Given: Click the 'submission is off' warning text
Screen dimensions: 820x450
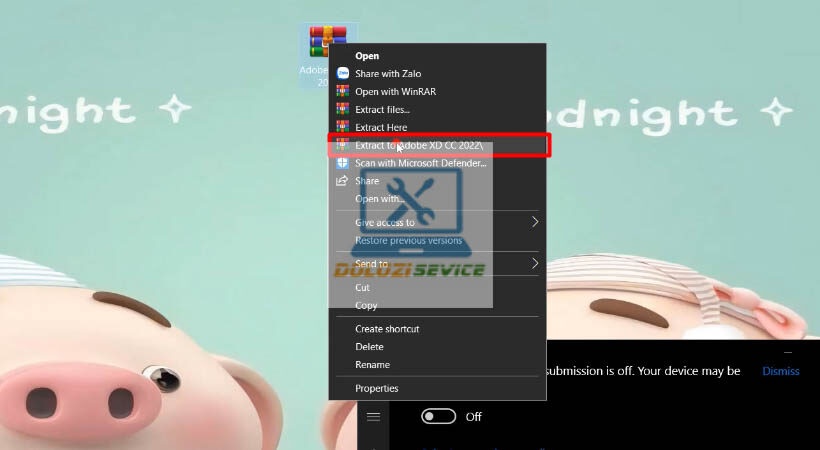Looking at the screenshot, I should [x=643, y=371].
